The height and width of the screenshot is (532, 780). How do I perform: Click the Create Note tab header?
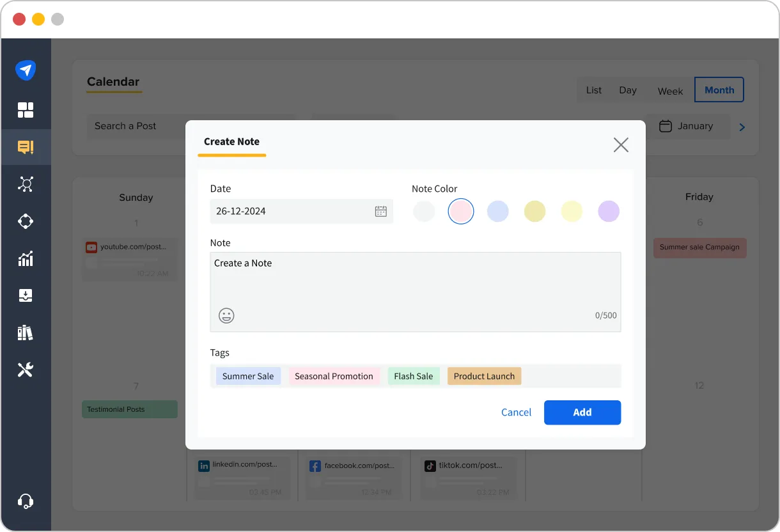pyautogui.click(x=231, y=142)
